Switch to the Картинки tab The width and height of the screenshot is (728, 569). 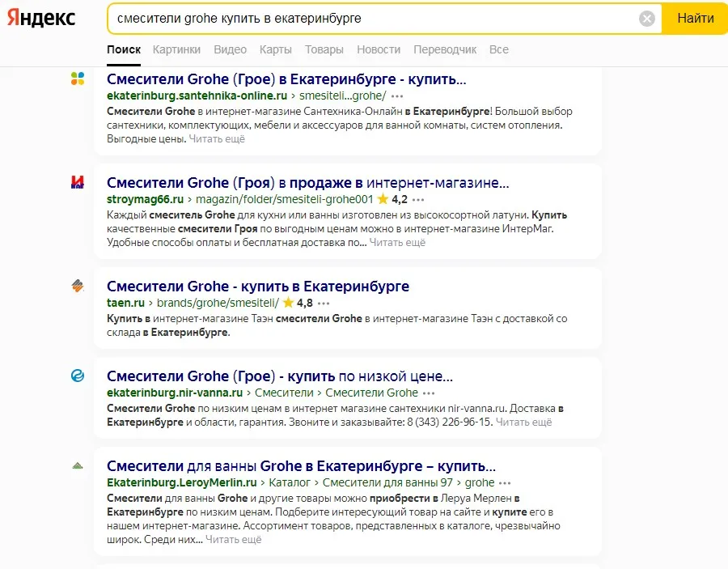pos(176,49)
